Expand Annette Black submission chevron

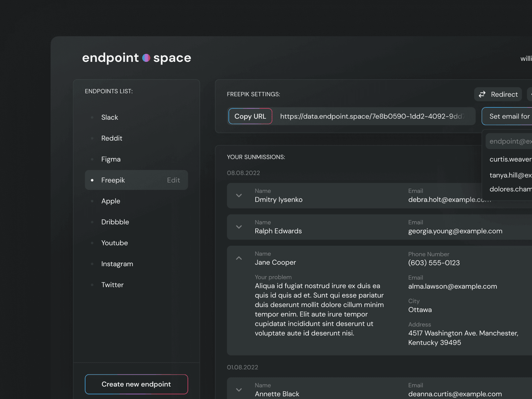(239, 390)
